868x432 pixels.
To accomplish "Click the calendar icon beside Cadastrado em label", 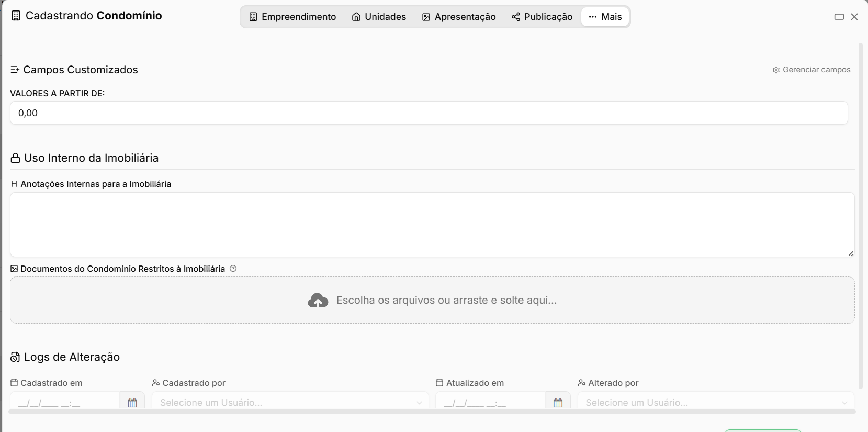I will [14, 383].
